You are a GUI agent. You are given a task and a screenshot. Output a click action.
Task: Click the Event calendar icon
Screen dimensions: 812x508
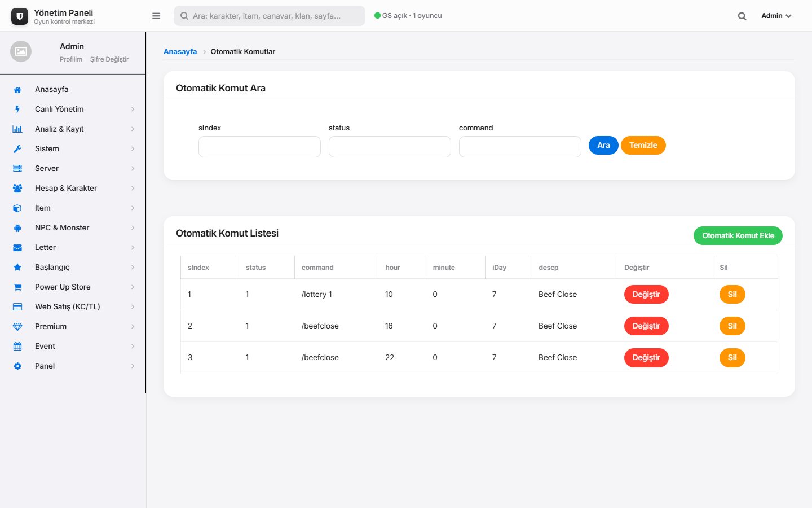point(17,347)
